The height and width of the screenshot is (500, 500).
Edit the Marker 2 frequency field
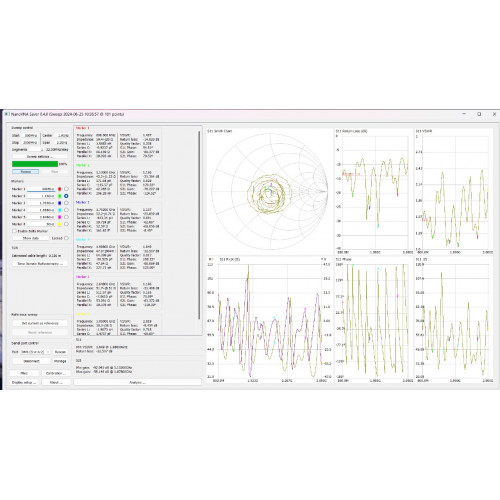(41, 196)
